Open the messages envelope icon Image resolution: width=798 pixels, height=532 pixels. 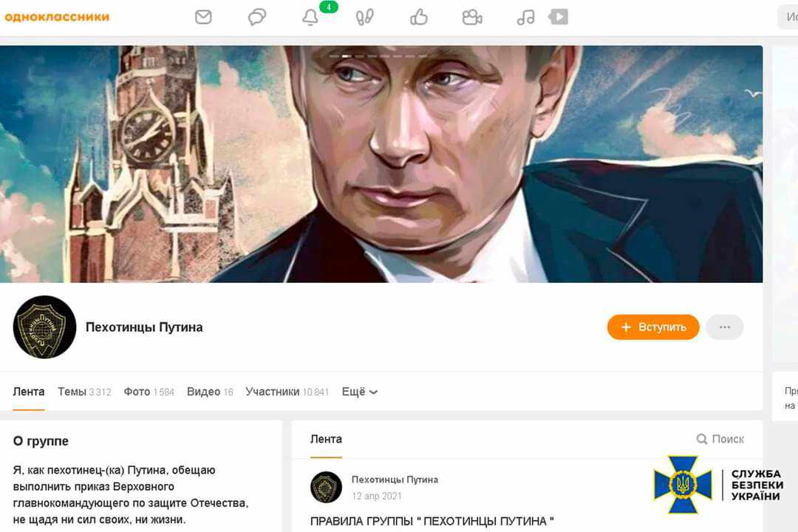coord(203,17)
